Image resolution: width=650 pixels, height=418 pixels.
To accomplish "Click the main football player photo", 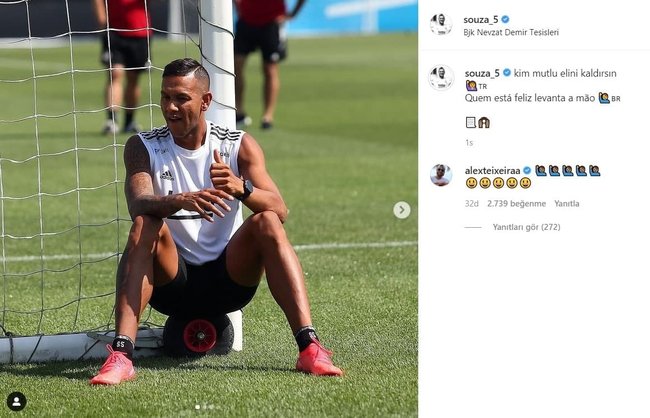I will coord(209,209).
